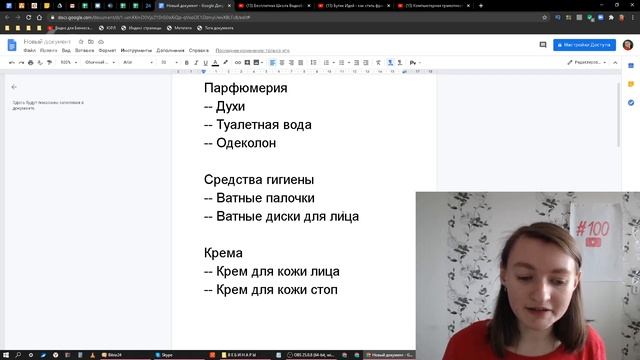Click the ruler left indent marker
The width and height of the screenshot is (640, 360).
click(204, 72)
